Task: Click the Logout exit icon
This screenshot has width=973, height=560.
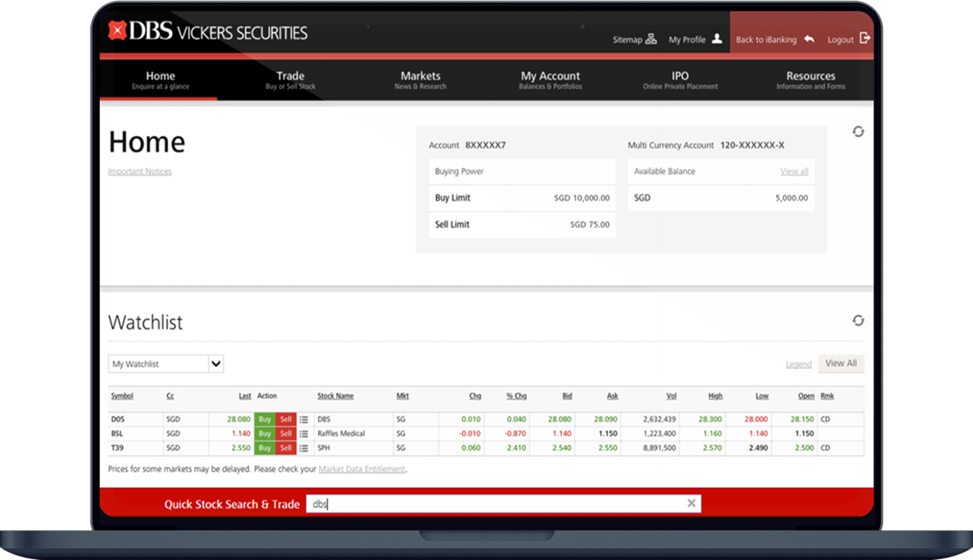Action: pyautogui.click(x=865, y=39)
